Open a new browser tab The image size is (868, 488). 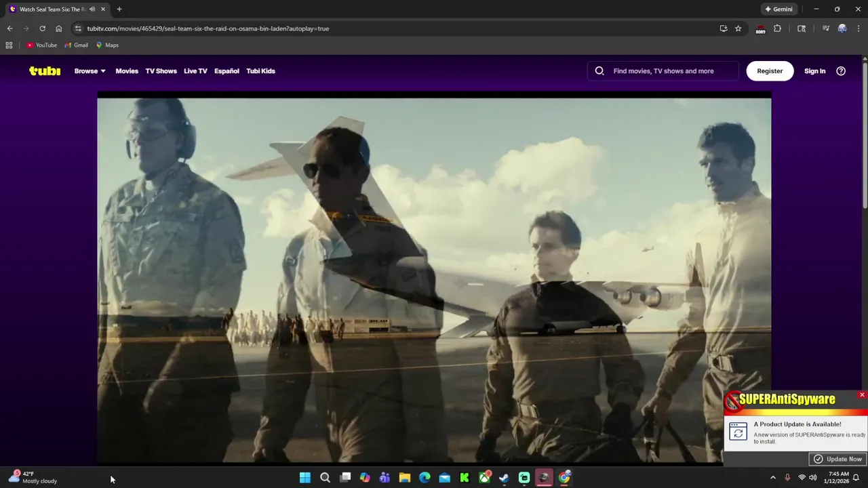pos(119,9)
